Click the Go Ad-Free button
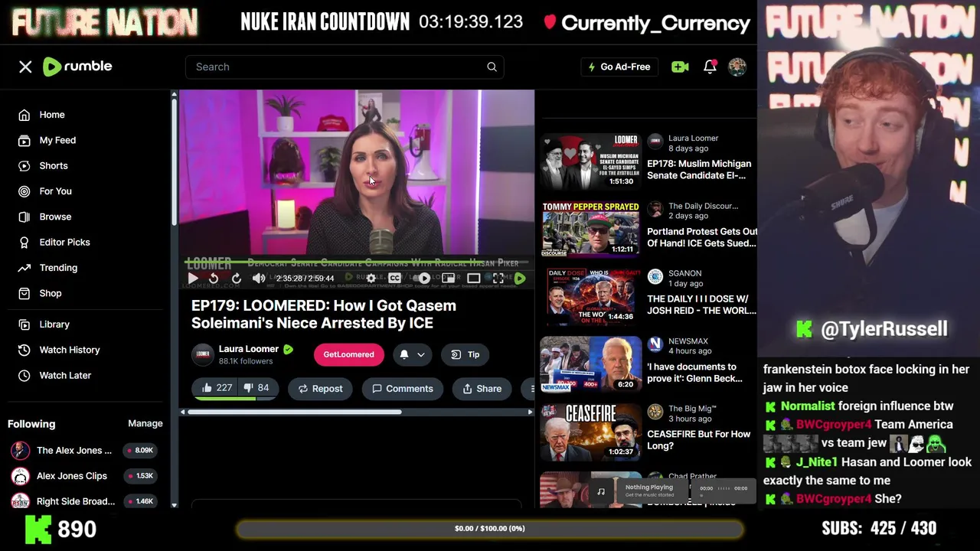980x551 pixels. point(619,67)
